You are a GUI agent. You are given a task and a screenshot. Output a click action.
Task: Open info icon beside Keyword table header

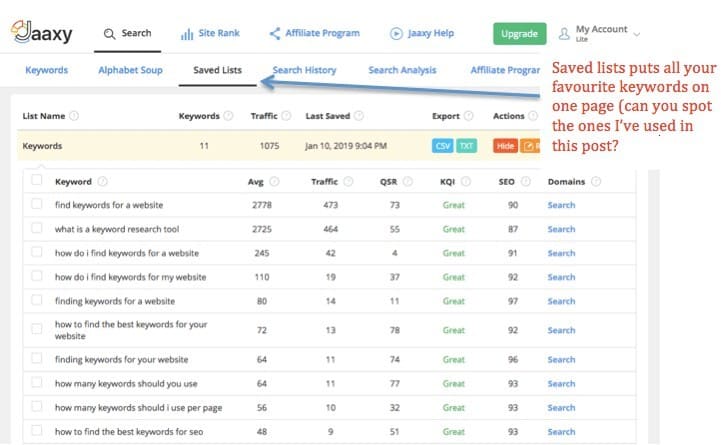point(103,182)
